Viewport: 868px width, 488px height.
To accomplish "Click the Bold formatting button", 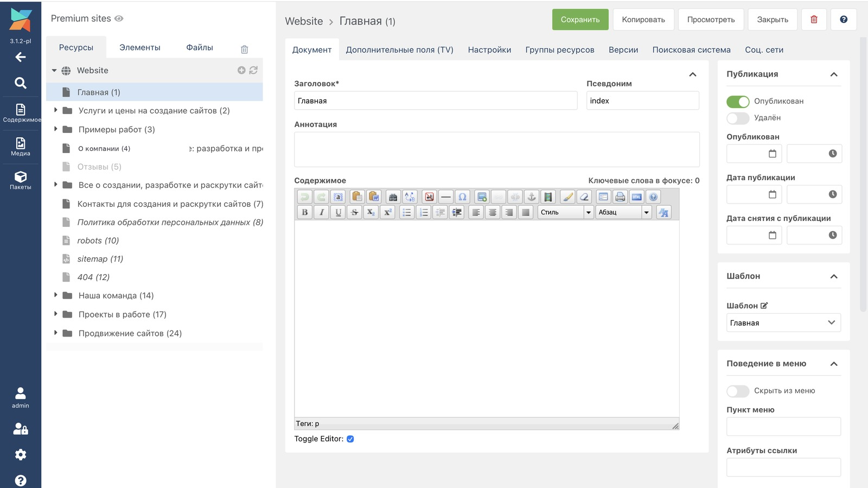I will pyautogui.click(x=305, y=212).
